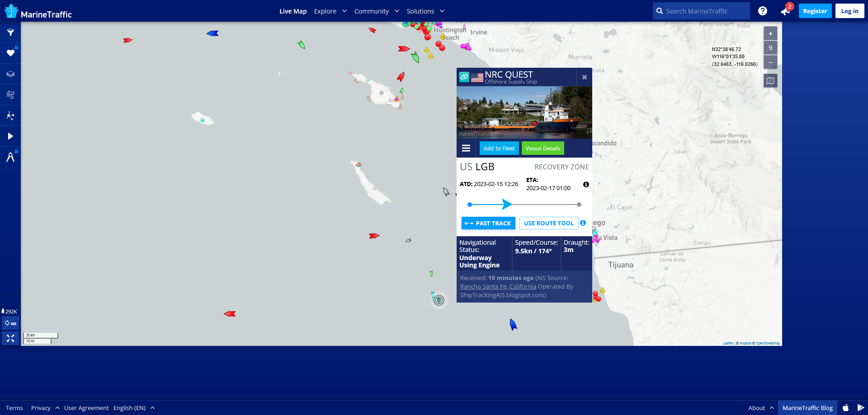868x415 pixels.
Task: Zoom out the map with minus button
Action: (770, 62)
